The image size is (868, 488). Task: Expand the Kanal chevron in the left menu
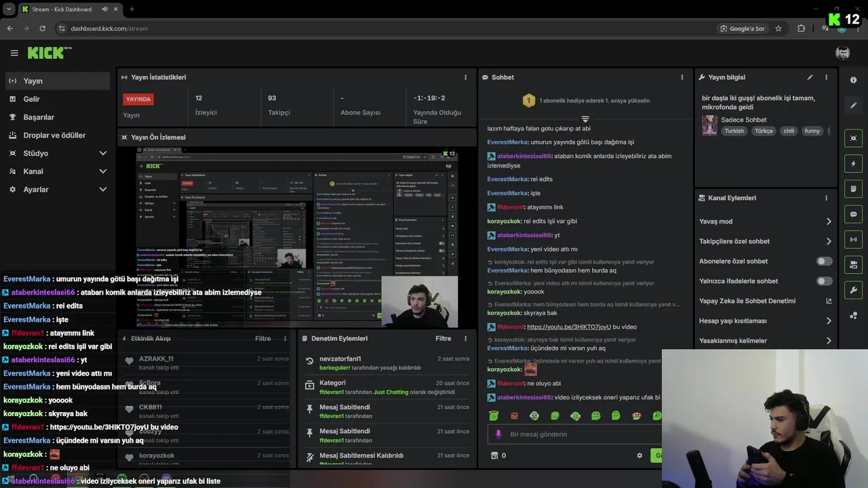pos(103,171)
